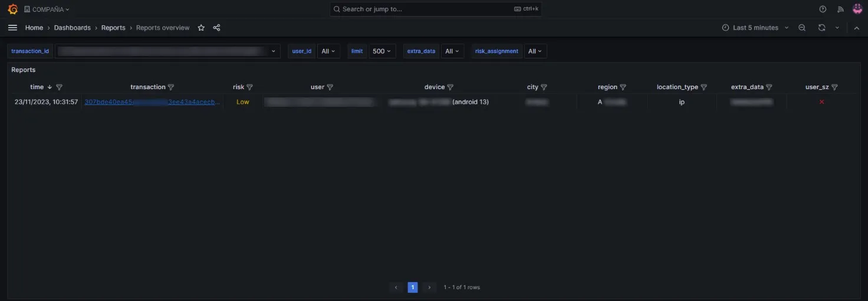Go to Dashboards breadcrumb
The width and height of the screenshot is (868, 301).
pyautogui.click(x=73, y=28)
